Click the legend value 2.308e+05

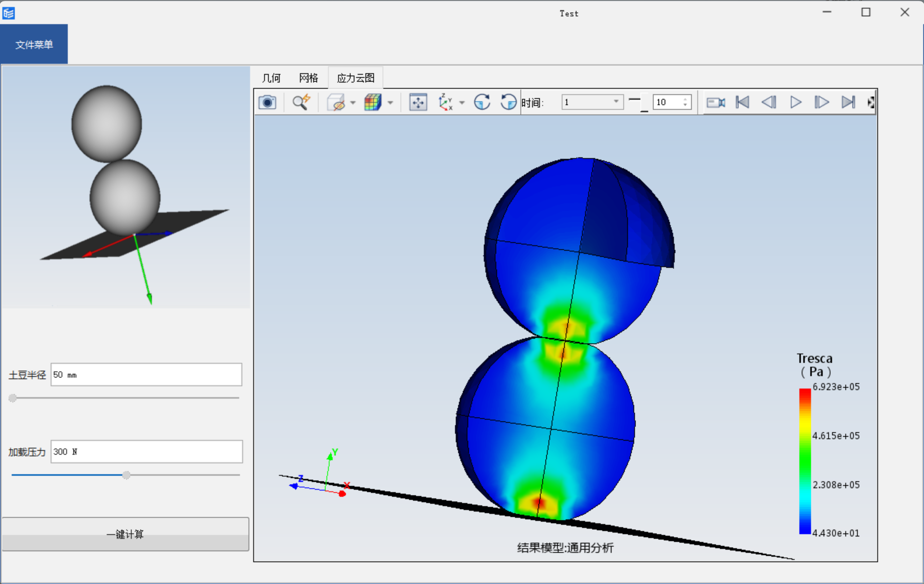(x=836, y=485)
